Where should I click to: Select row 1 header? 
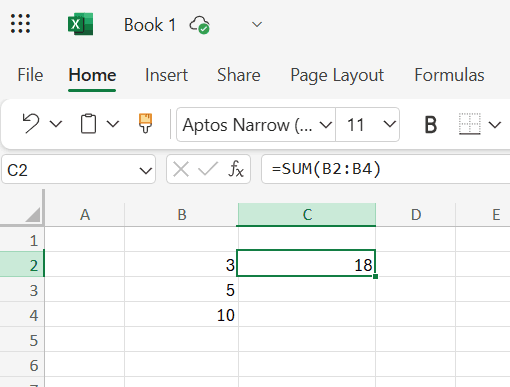click(22, 240)
